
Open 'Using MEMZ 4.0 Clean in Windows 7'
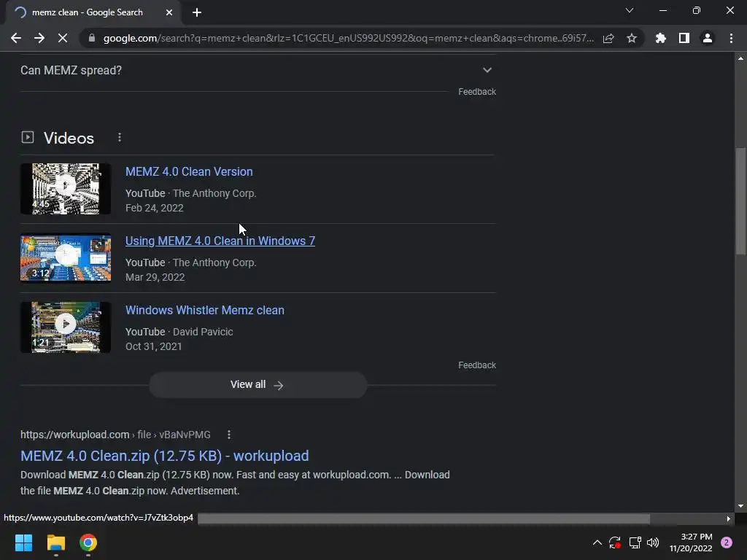(220, 241)
